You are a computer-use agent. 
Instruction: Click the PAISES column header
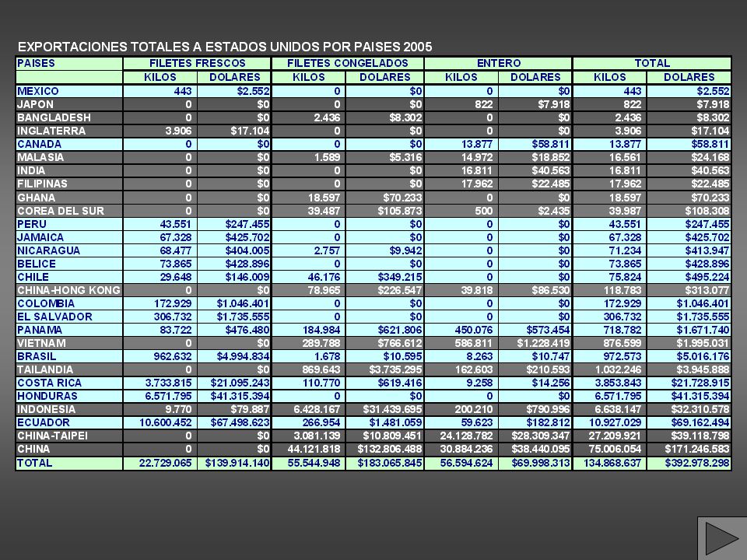(69, 63)
